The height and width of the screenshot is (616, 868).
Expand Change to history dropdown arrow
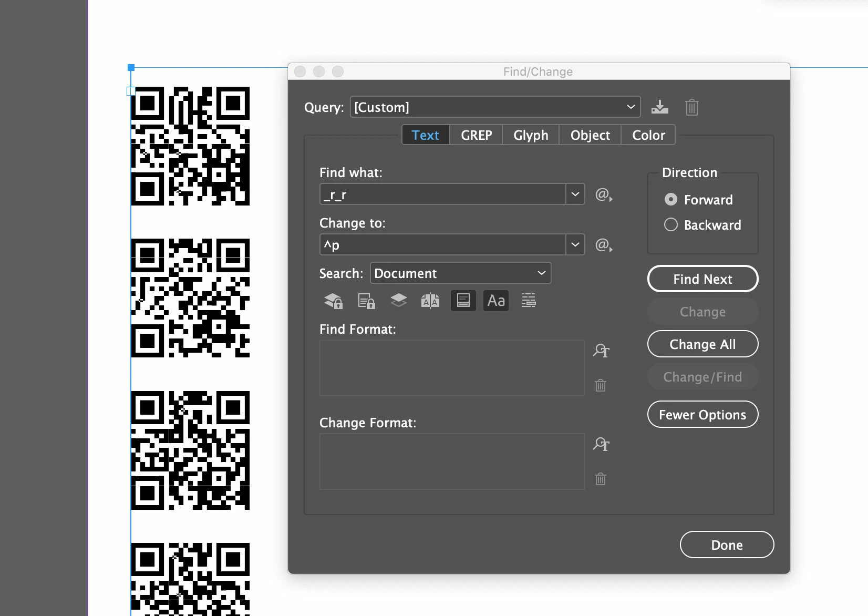coord(575,245)
